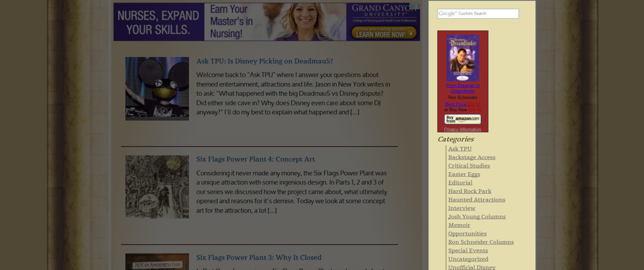This screenshot has height=270, width=644.
Task: Open the Opportunities category
Action: [x=468, y=234]
